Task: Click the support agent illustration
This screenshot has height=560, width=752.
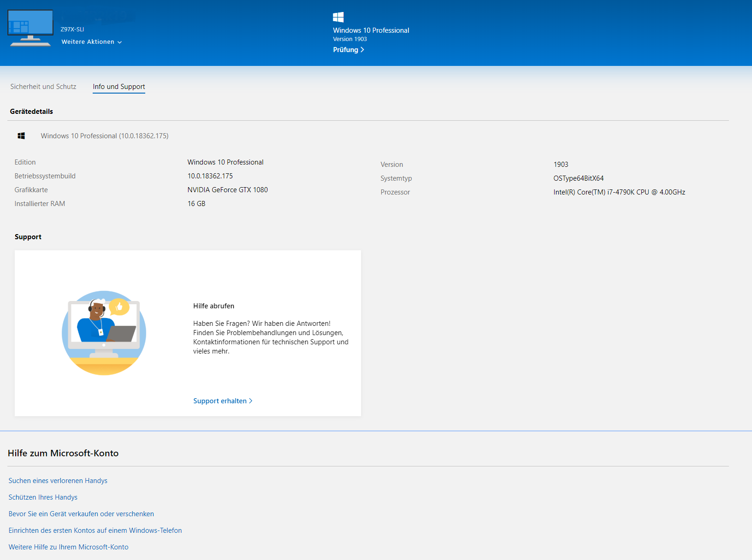Action: pos(104,333)
